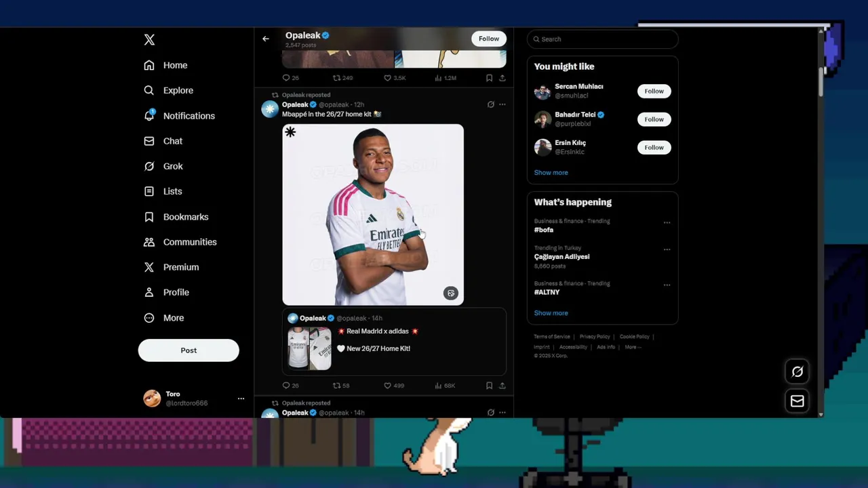
Task: Follow Bahadır Telci
Action: point(654,119)
